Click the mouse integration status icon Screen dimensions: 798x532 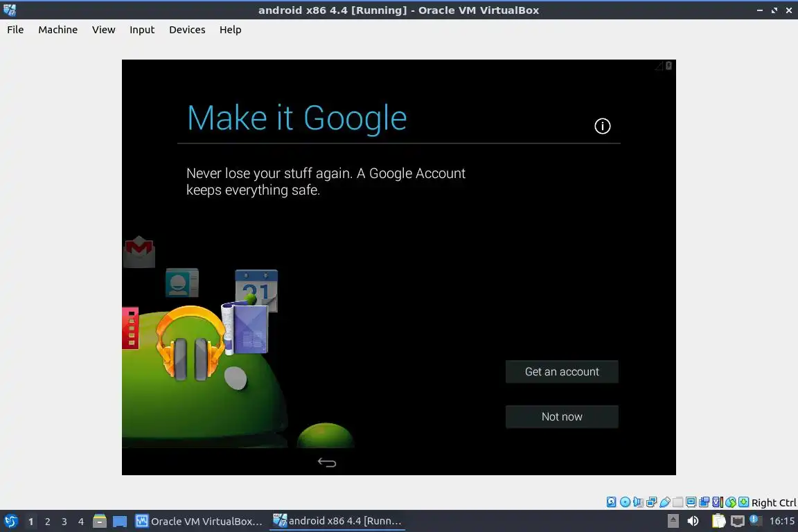click(731, 502)
